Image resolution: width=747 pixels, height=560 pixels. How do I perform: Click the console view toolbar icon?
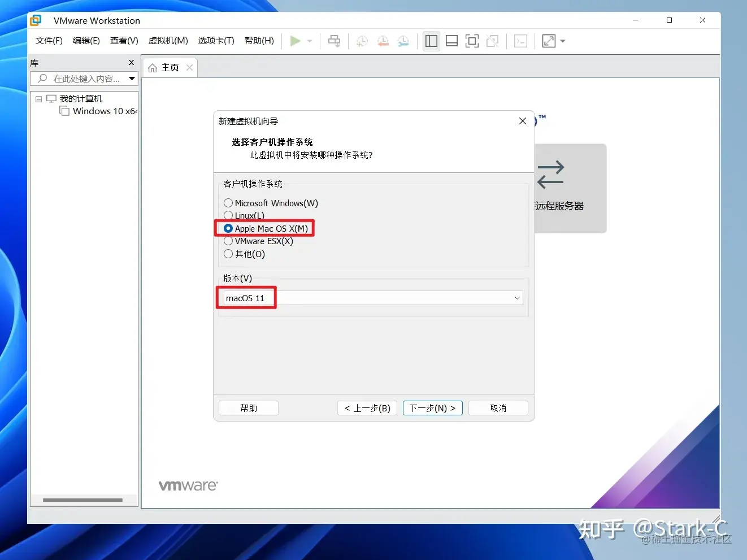pos(521,41)
